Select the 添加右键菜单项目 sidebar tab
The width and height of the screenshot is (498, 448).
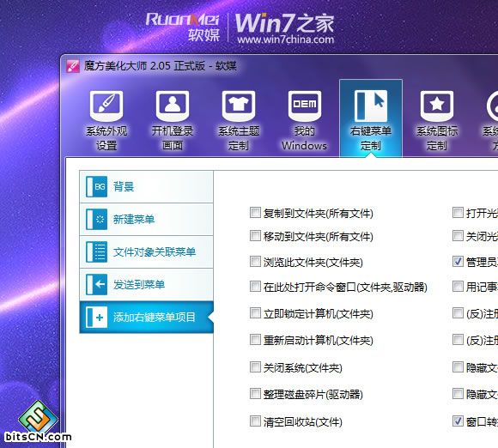pos(146,317)
